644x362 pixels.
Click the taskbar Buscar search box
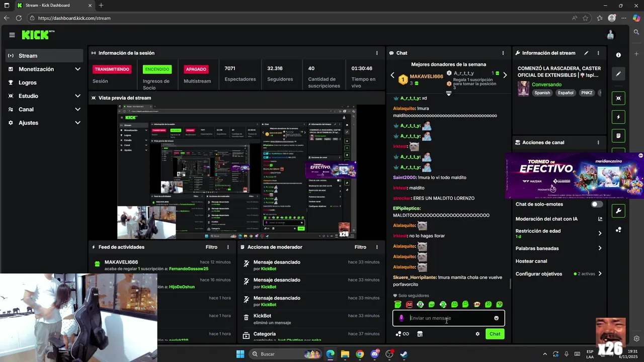pyautogui.click(x=286, y=354)
